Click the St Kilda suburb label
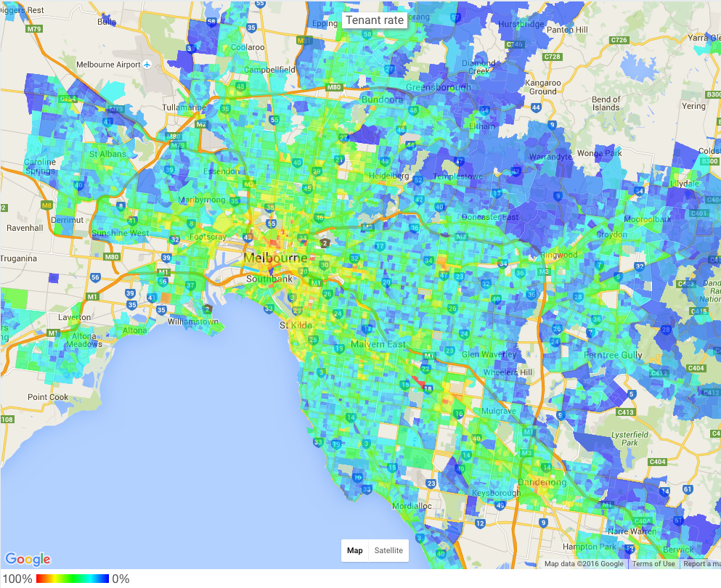 pos(296,325)
